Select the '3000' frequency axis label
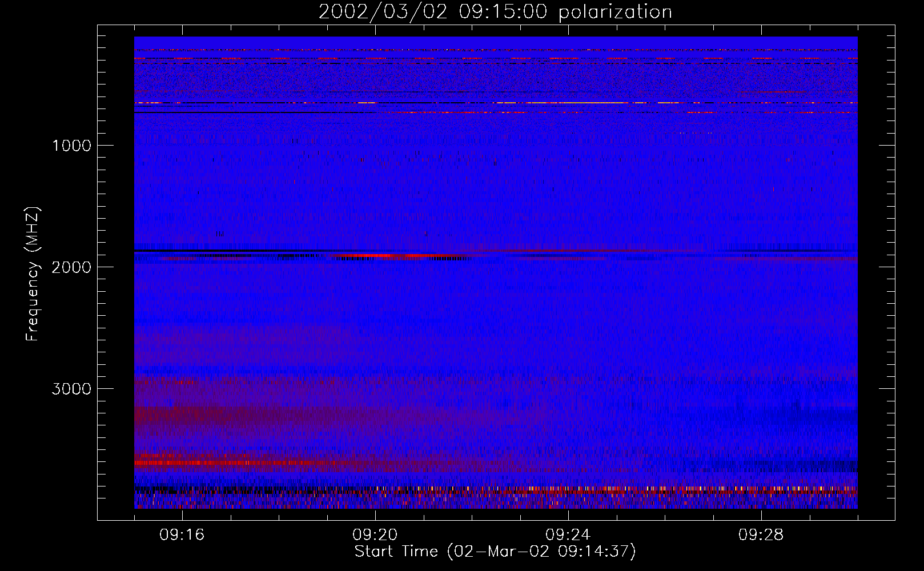 click(71, 389)
